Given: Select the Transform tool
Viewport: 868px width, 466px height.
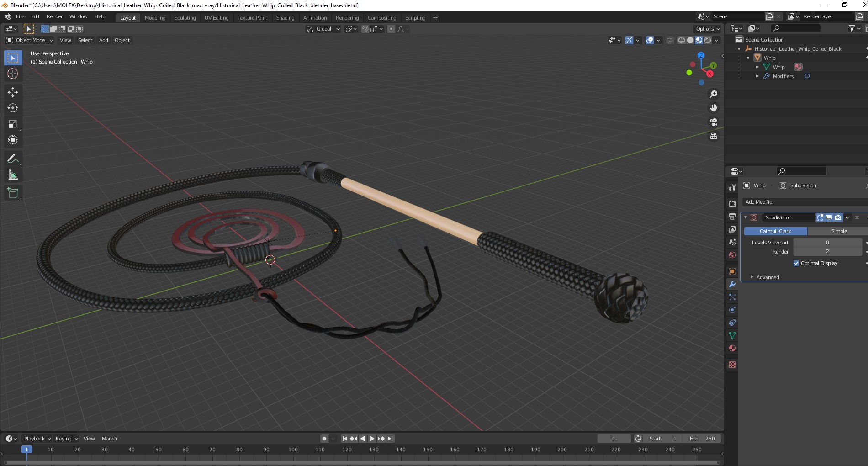Looking at the screenshot, I should (13, 140).
